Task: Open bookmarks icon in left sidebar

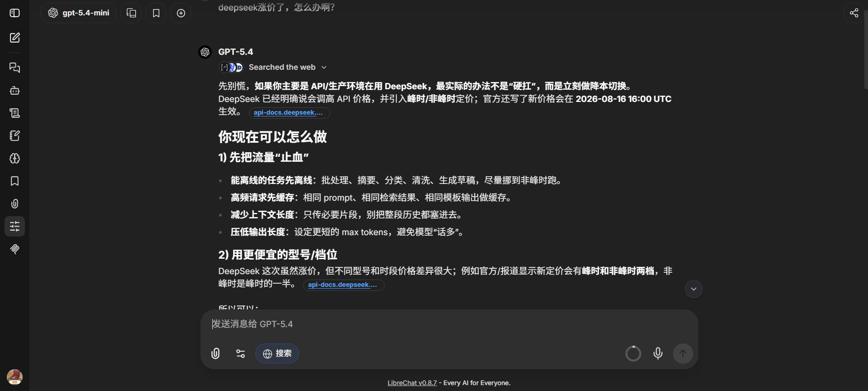Action: click(x=14, y=181)
